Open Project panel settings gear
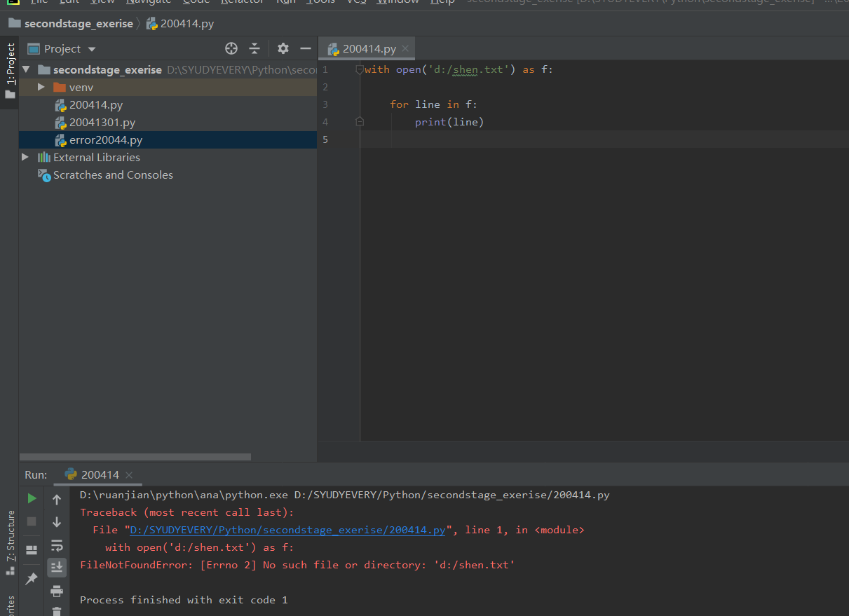 click(x=283, y=48)
